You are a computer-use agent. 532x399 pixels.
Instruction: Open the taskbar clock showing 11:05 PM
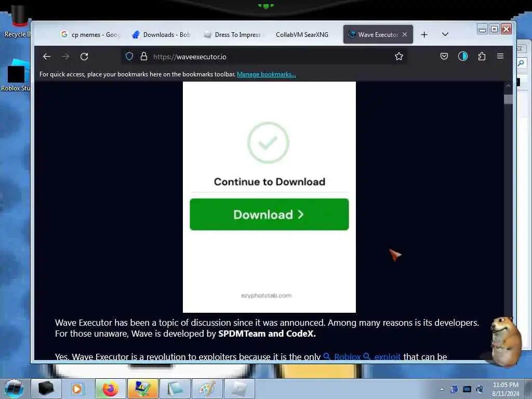click(506, 389)
